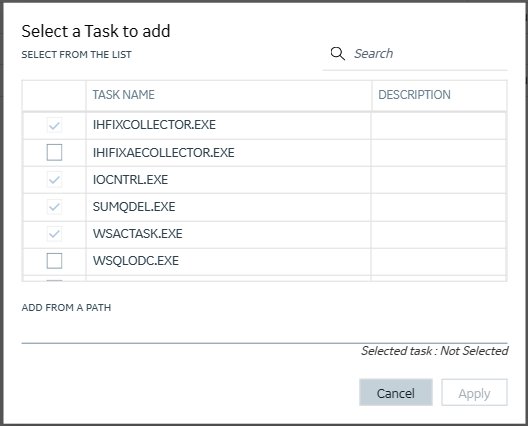Toggle the IHFIXCOLLECTOR.EXE checkbox
Image resolution: width=528 pixels, height=426 pixels.
[x=54, y=125]
